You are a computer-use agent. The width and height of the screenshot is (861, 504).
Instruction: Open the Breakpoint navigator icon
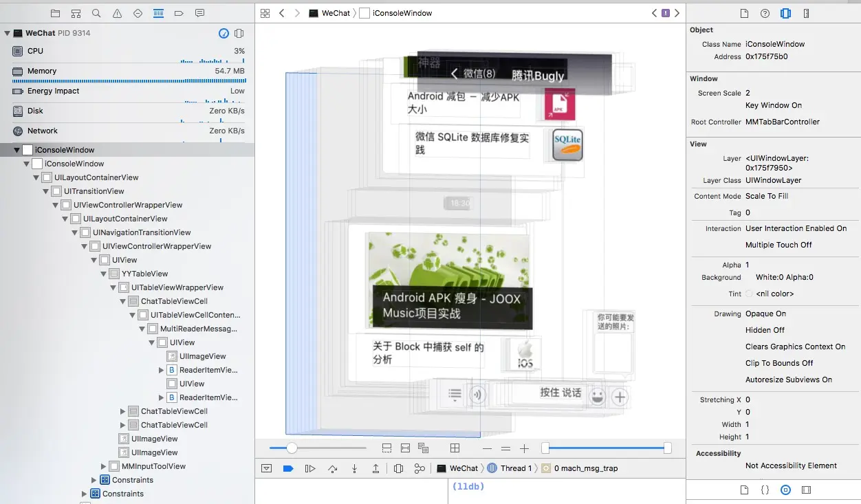pyautogui.click(x=179, y=13)
